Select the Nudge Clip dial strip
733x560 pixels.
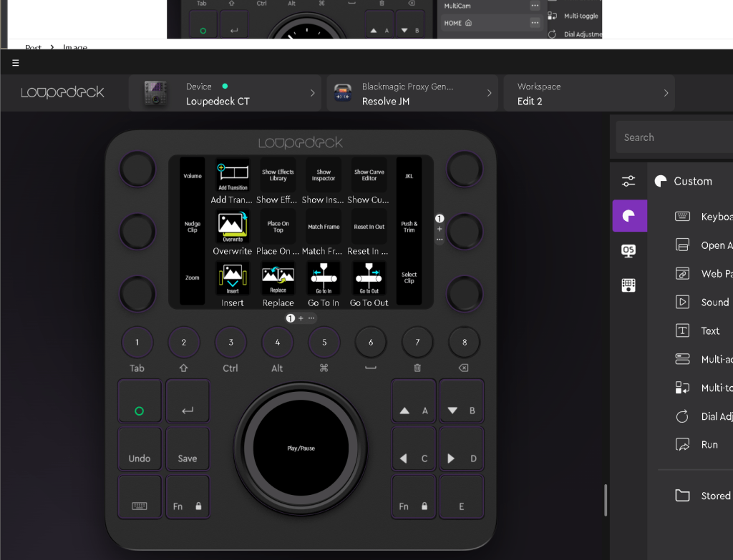pos(192,227)
